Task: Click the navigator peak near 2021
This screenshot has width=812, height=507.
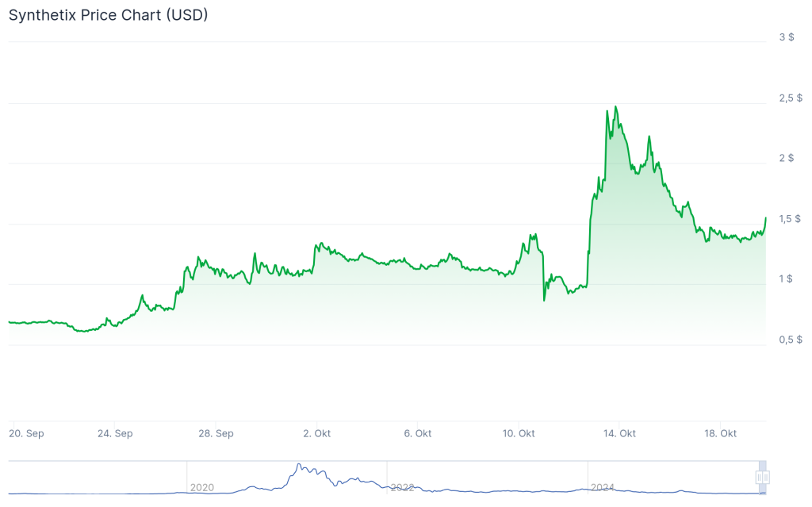Action: coord(299,465)
